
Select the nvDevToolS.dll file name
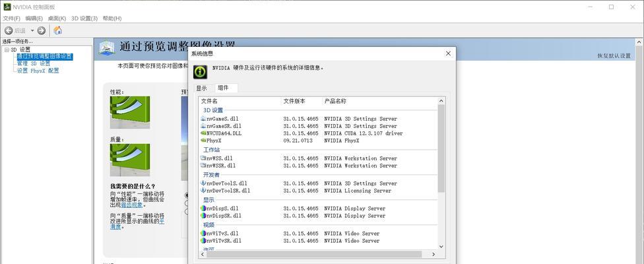point(227,183)
